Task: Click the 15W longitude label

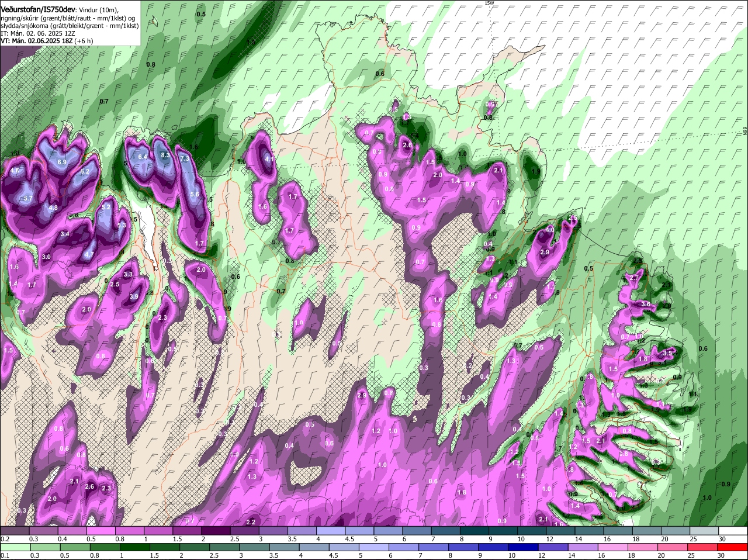Action: (489, 3)
